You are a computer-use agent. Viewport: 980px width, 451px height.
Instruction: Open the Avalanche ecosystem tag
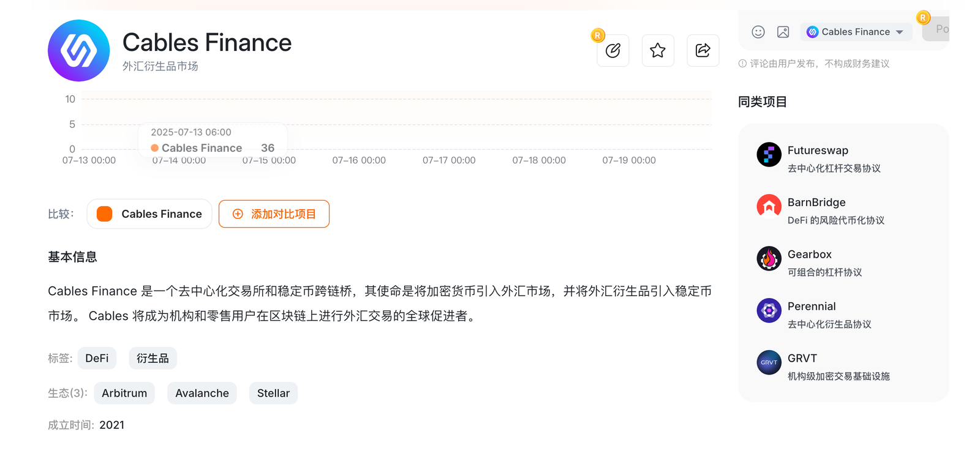(202, 393)
